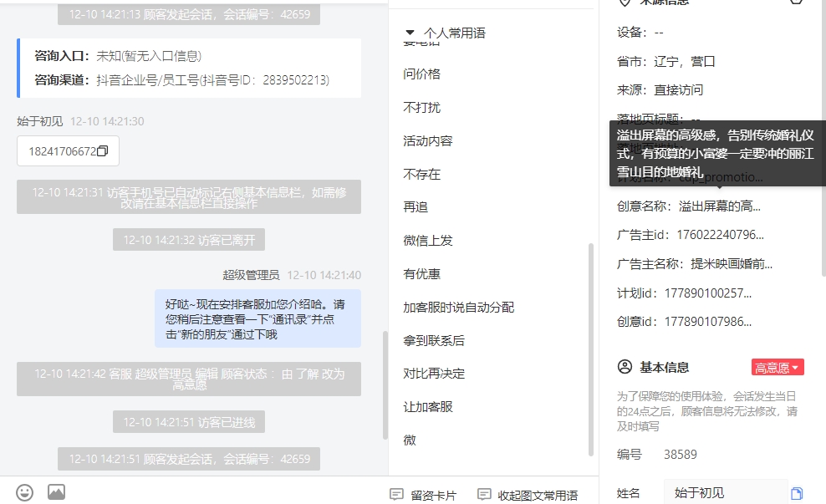Open the 高意愿 status dropdown
Viewport: 826px width, 504px height.
(x=778, y=368)
